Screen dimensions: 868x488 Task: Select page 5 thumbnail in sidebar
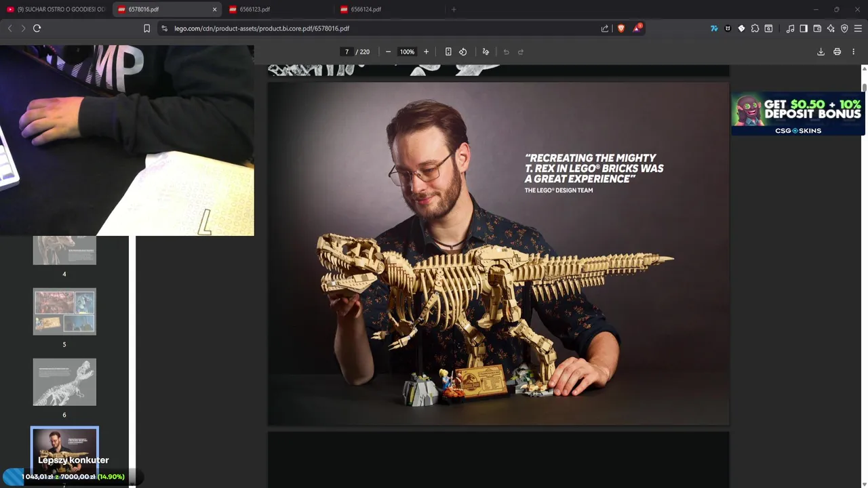tap(64, 312)
